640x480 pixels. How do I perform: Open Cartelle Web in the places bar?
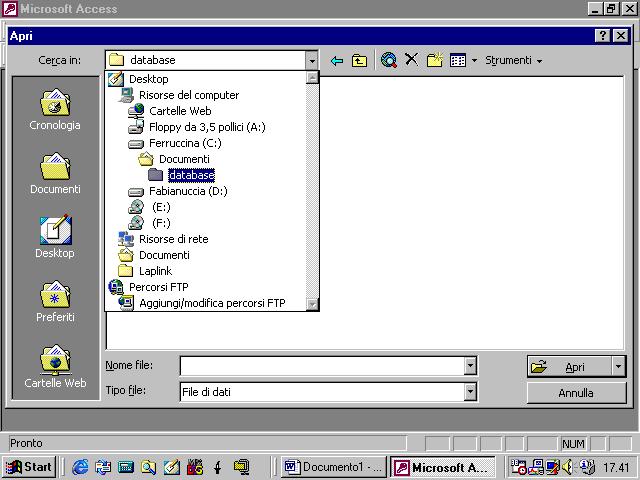pos(55,366)
